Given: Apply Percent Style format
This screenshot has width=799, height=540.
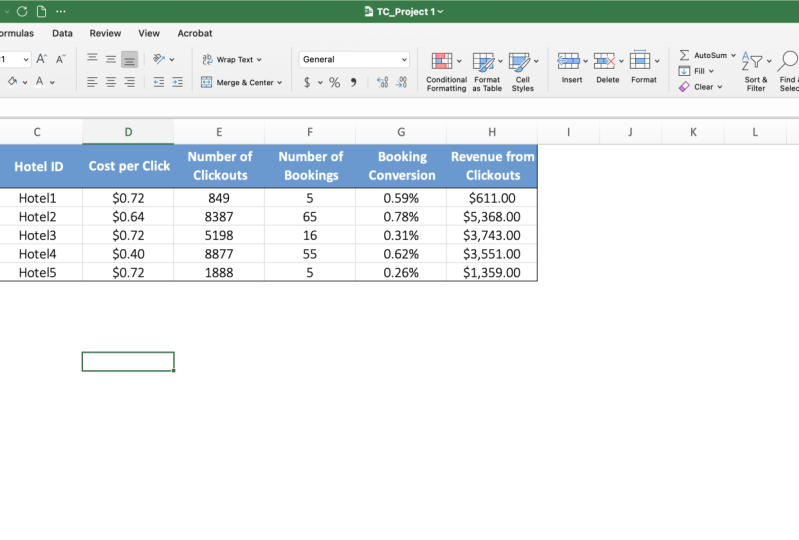Looking at the screenshot, I should point(334,82).
